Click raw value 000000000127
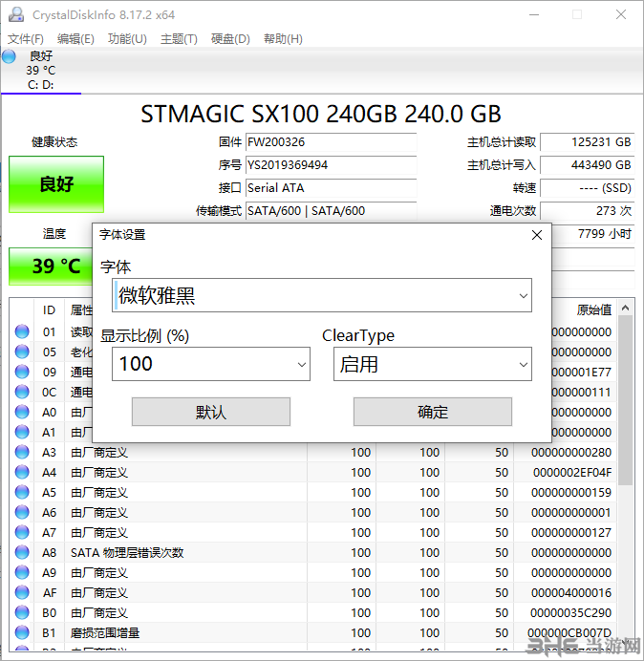644x661 pixels. pyautogui.click(x=571, y=532)
